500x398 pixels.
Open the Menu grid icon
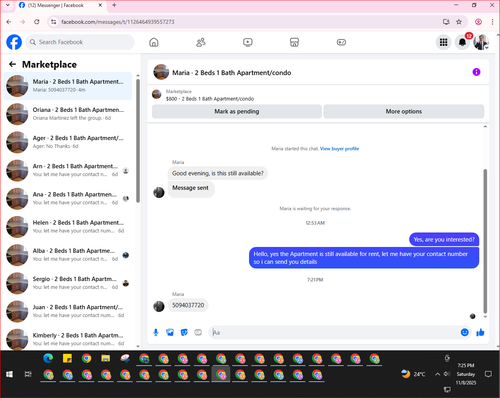coord(443,42)
